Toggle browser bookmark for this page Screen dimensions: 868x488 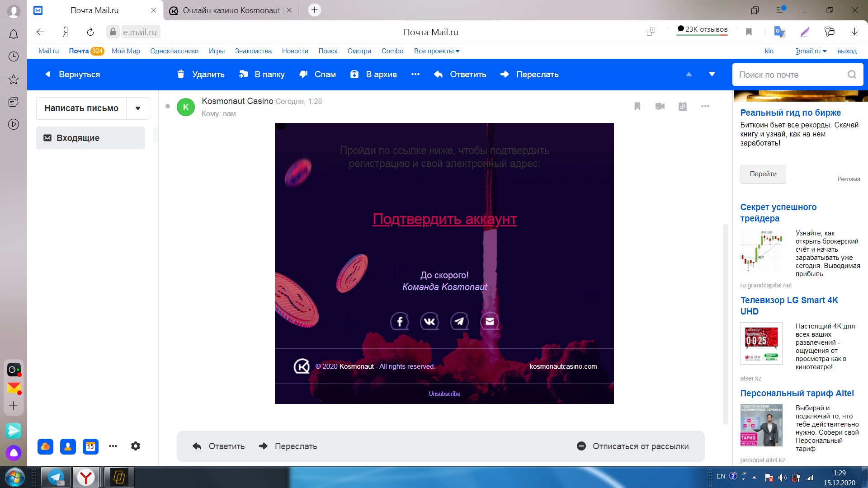[x=749, y=32]
